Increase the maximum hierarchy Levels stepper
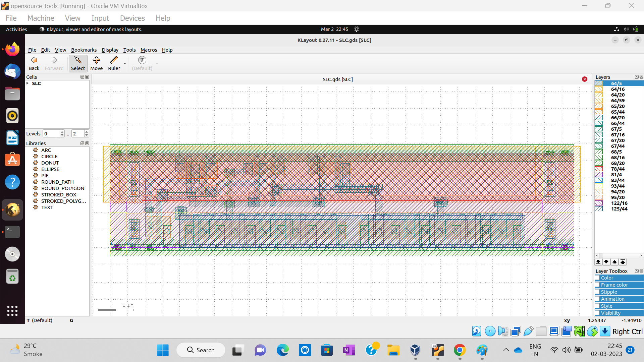 87,132
